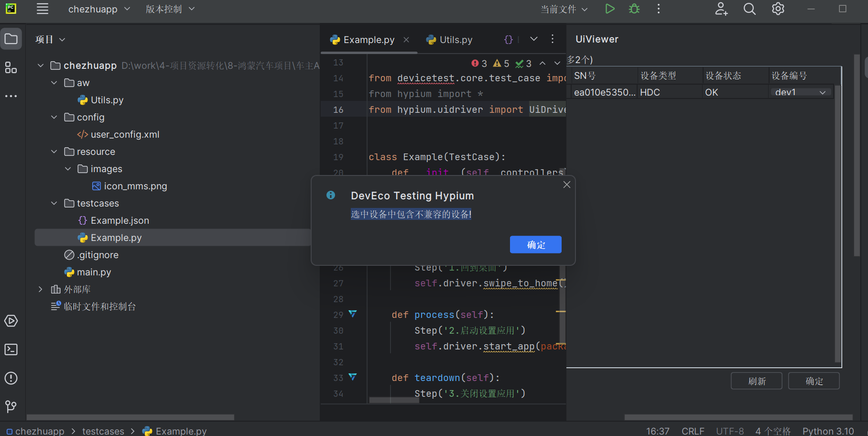Toggle the Project tool window folder icon
The image size is (868, 436).
(11, 39)
